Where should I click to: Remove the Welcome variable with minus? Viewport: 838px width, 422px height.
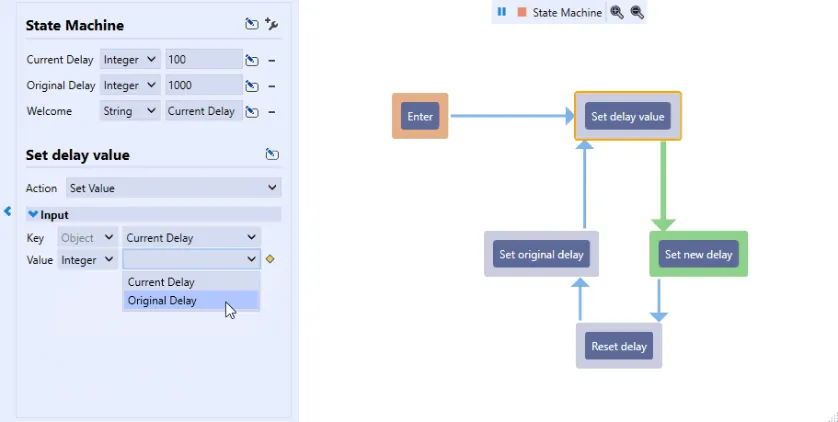[271, 112]
